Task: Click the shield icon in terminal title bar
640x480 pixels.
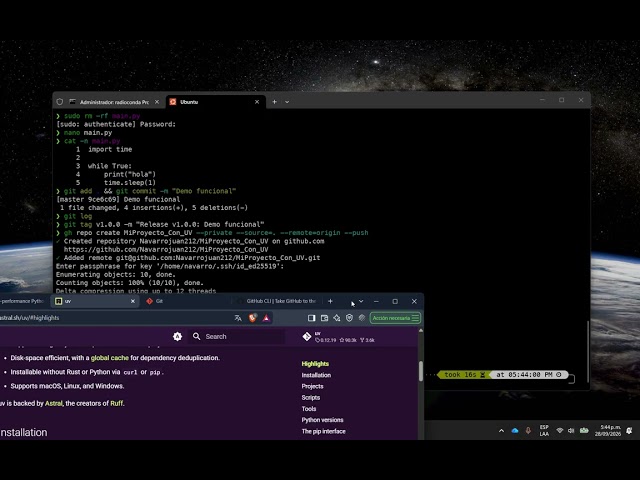Action: click(60, 102)
